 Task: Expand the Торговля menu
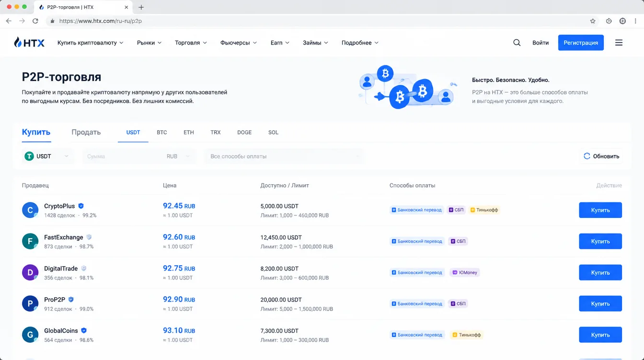pyautogui.click(x=191, y=43)
